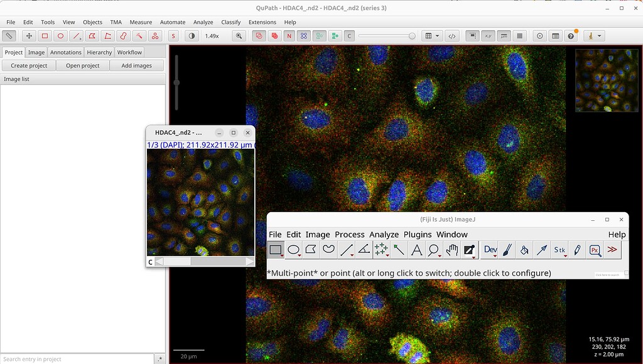Select ImageJ's Oval selection tool

pyautogui.click(x=293, y=249)
